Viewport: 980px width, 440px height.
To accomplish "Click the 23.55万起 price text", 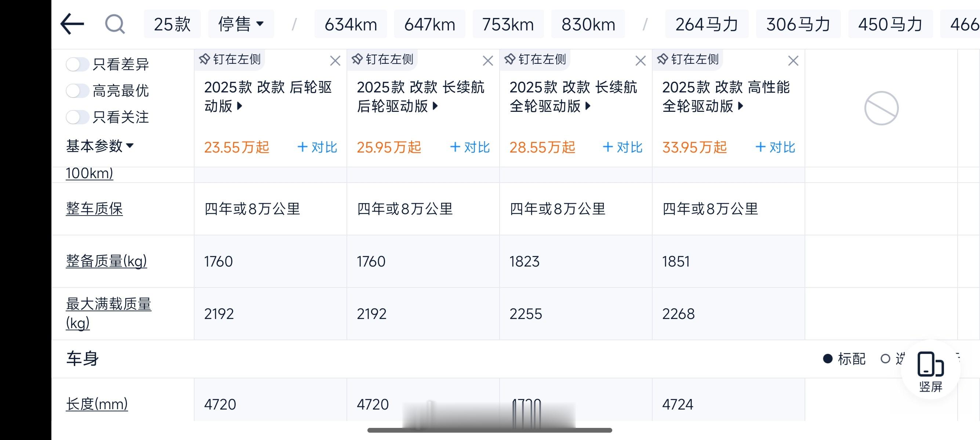I will pyautogui.click(x=236, y=147).
